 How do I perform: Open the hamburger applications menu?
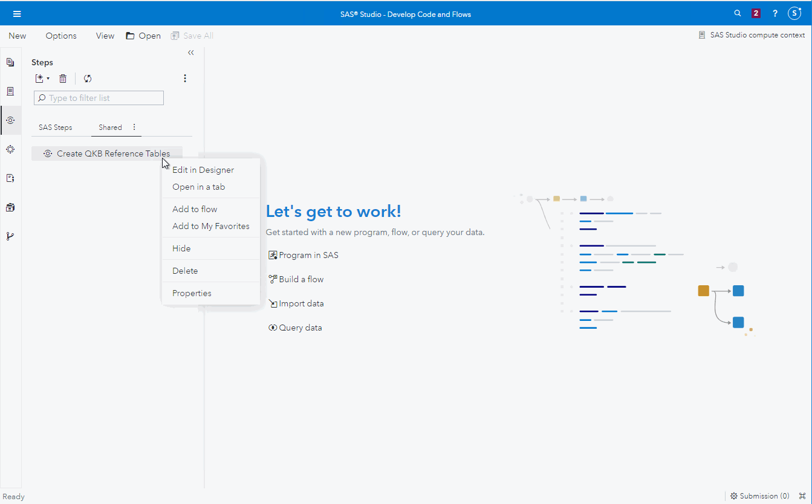(x=17, y=14)
